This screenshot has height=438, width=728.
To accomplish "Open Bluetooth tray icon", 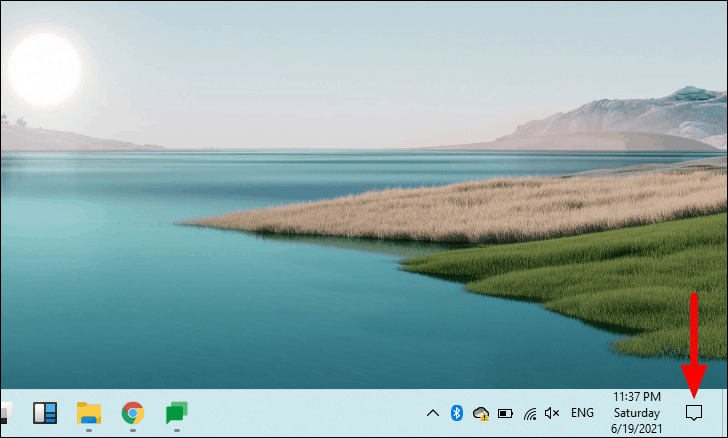I will (457, 412).
